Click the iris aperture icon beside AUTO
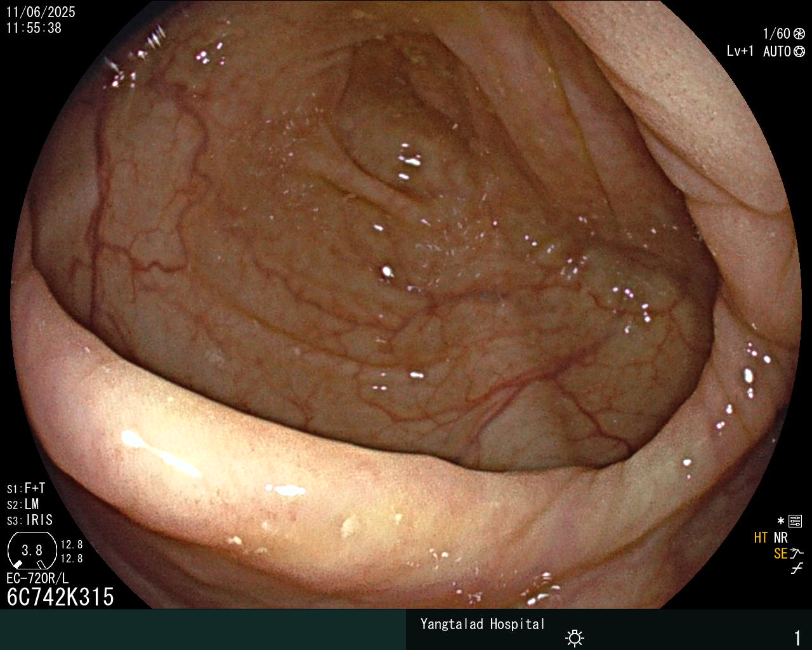Screen dimensions: 812x650 click(x=799, y=52)
